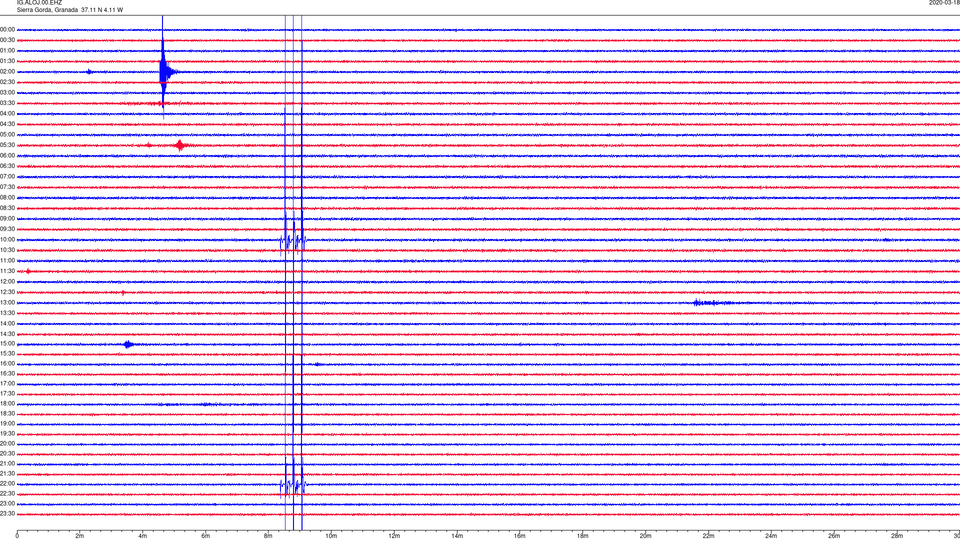
Task: Select the 13:00 trace time label
Action: (x=7, y=302)
